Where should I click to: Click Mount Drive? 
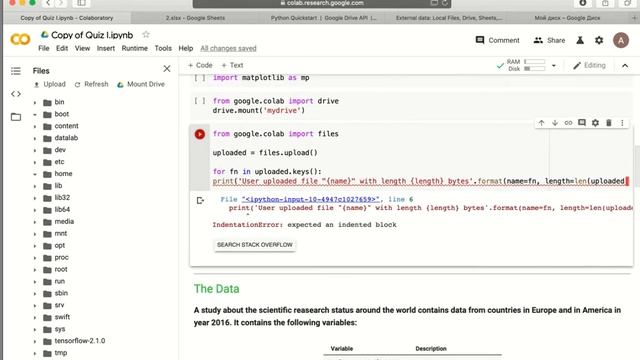point(141,84)
